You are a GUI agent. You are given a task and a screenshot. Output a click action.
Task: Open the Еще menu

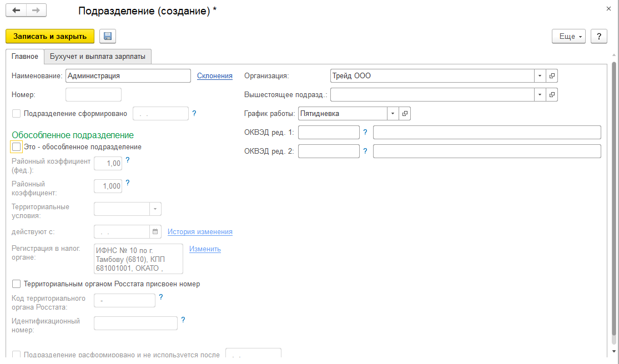tap(567, 36)
